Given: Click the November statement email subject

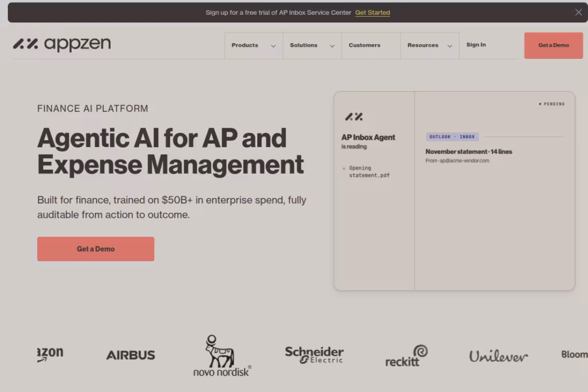Looking at the screenshot, I should pyautogui.click(x=468, y=152).
